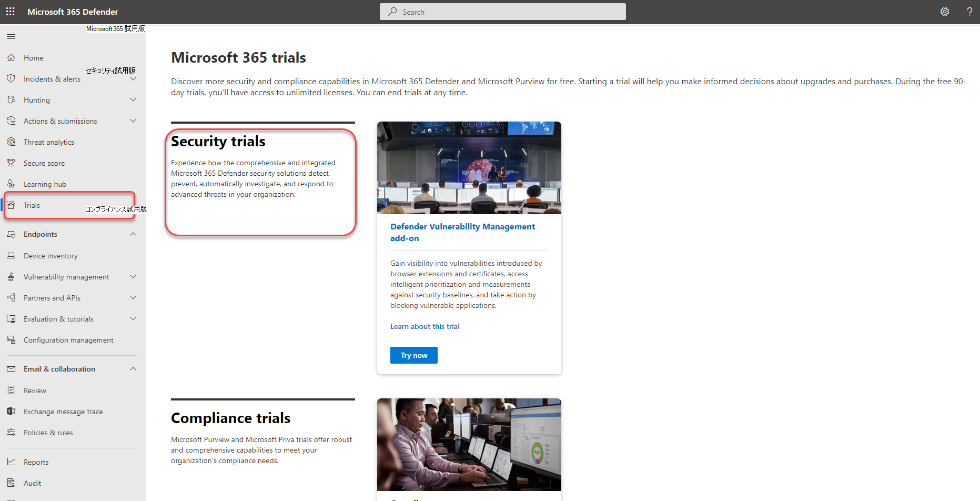Expand the Vulnerability management chevron
The image size is (980, 501).
pos(133,277)
